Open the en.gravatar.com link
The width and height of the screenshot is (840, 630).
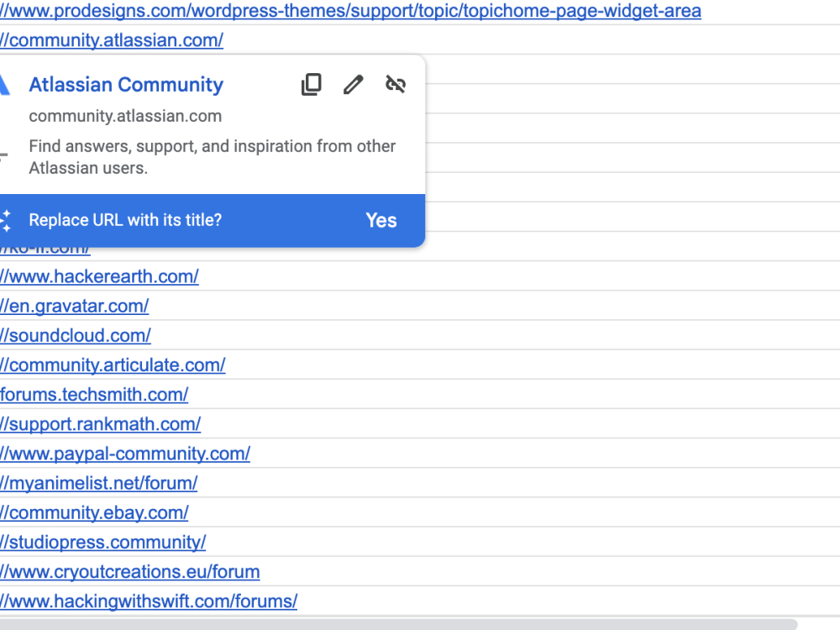point(75,306)
